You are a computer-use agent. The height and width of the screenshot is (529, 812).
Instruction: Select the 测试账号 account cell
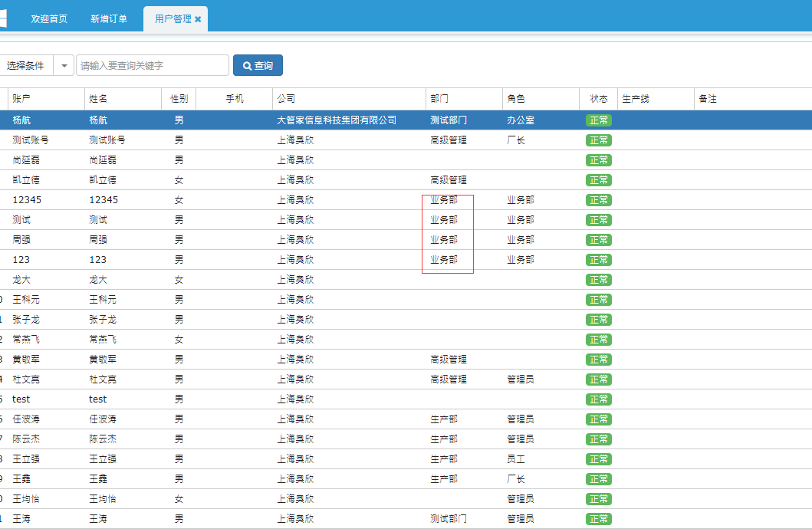point(31,140)
